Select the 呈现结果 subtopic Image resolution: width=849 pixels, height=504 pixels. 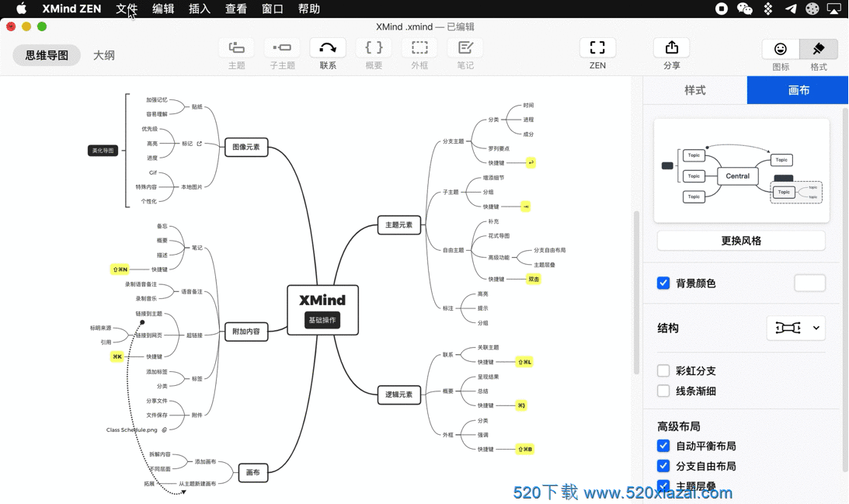(x=488, y=377)
